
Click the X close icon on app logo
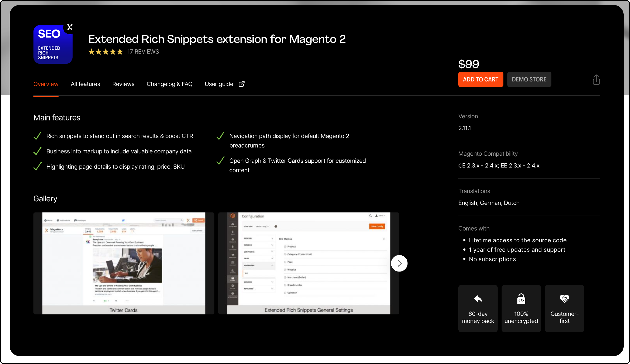tap(70, 27)
